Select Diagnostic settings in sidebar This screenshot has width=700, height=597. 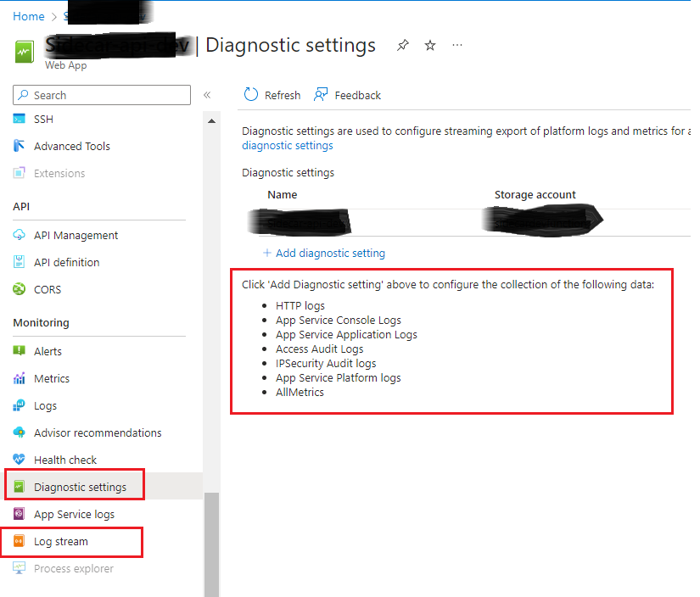click(81, 488)
